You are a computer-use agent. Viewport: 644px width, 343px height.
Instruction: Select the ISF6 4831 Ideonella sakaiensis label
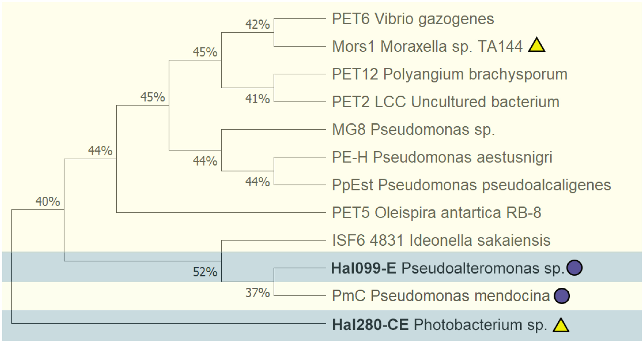coord(441,241)
